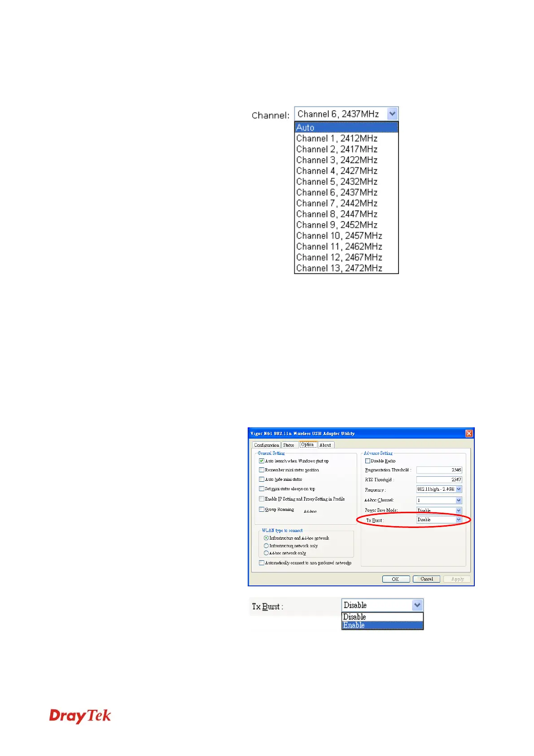This screenshot has height=756, width=534.
Task: Choose Channel 6, 2437MHz in list
Action: coord(346,192)
